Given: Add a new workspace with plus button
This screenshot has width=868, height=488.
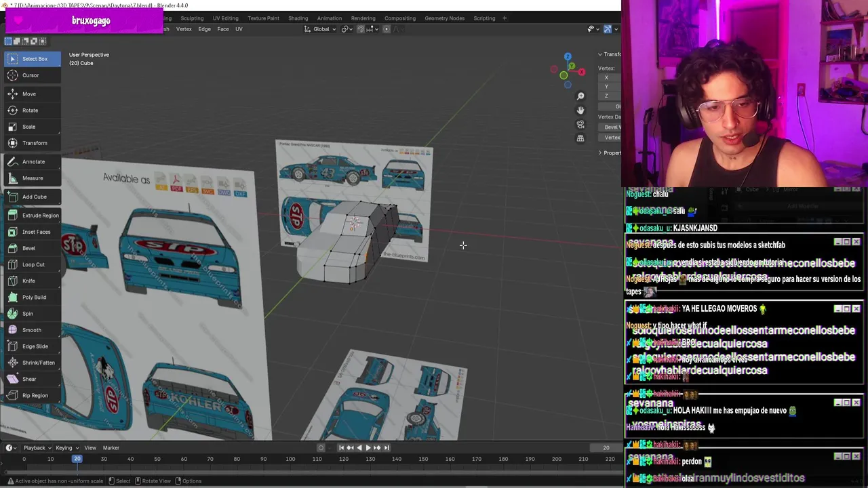Looking at the screenshot, I should pyautogui.click(x=505, y=18).
